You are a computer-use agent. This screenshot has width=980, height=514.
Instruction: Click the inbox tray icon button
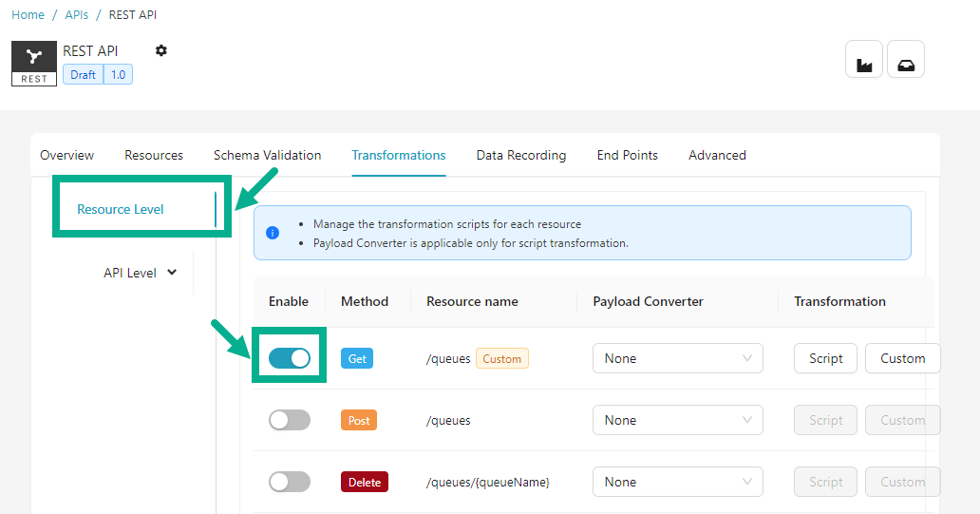pos(906,60)
